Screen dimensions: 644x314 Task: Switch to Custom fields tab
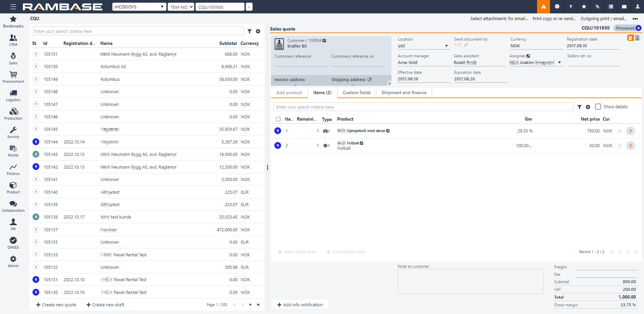356,92
